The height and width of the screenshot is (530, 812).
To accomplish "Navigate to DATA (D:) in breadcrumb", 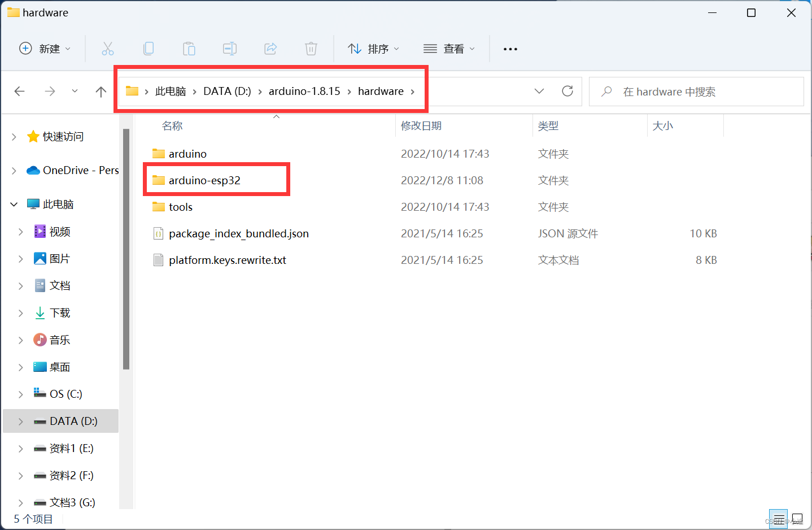I will (227, 91).
